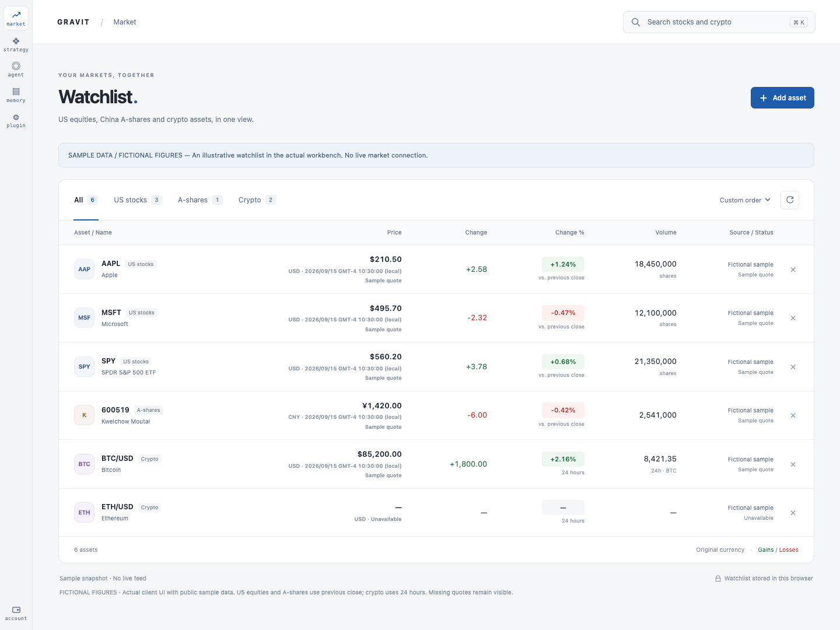Click the MSF avatar badge for Microsoft
840x630 pixels.
(x=85, y=318)
